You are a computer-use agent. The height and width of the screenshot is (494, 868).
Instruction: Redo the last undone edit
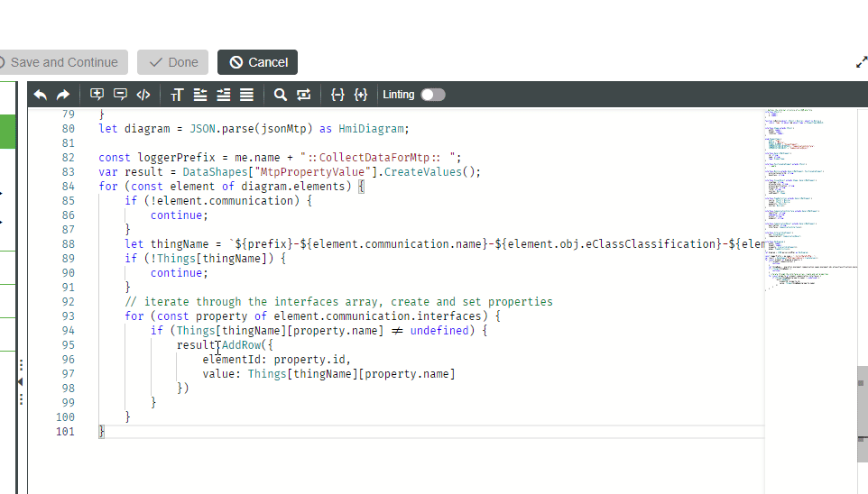[x=63, y=95]
